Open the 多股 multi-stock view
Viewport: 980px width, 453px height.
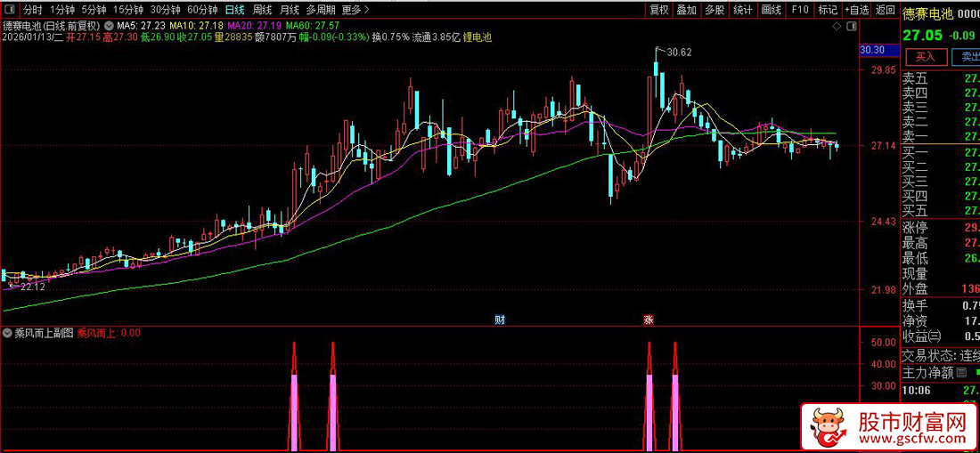(x=715, y=10)
